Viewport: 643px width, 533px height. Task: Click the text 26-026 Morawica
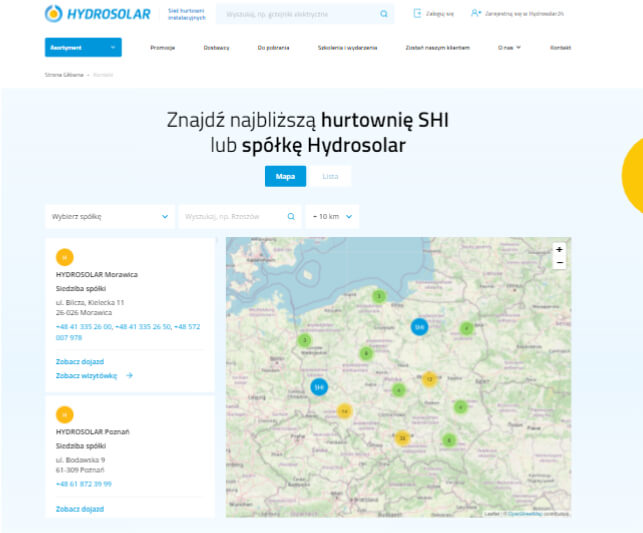click(x=84, y=312)
